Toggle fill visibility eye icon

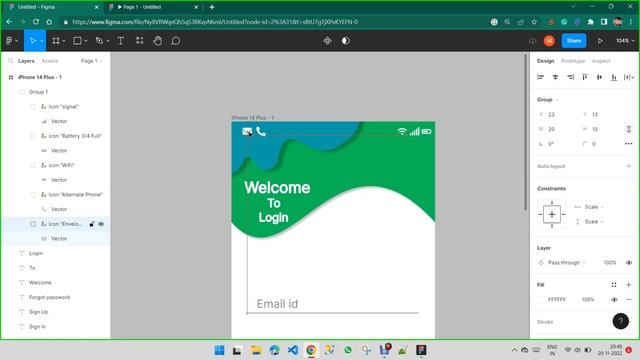(x=614, y=300)
